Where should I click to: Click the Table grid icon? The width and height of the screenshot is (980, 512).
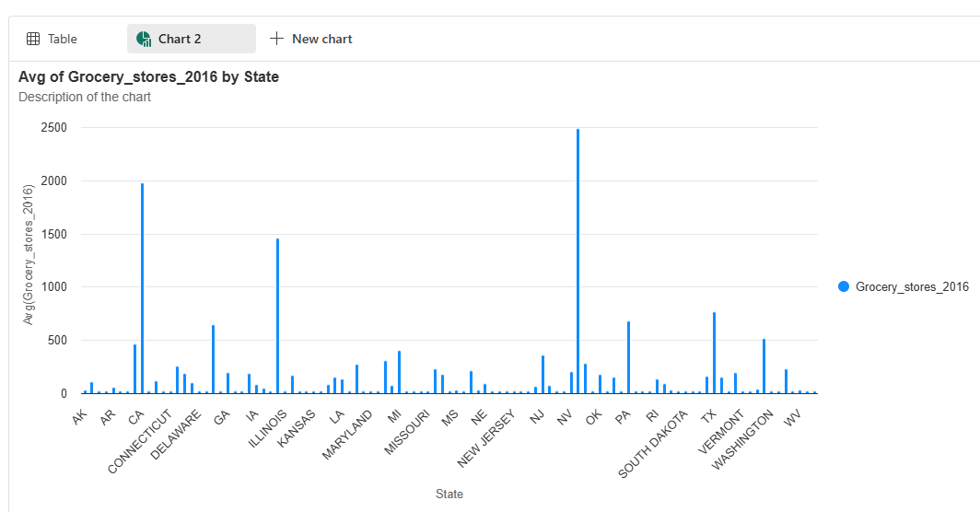(x=33, y=39)
